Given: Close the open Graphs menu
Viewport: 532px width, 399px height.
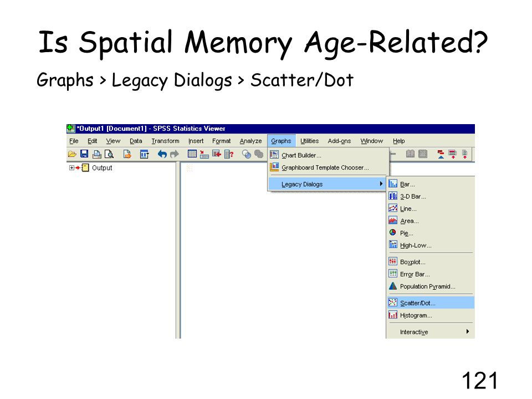Looking at the screenshot, I should 281,141.
